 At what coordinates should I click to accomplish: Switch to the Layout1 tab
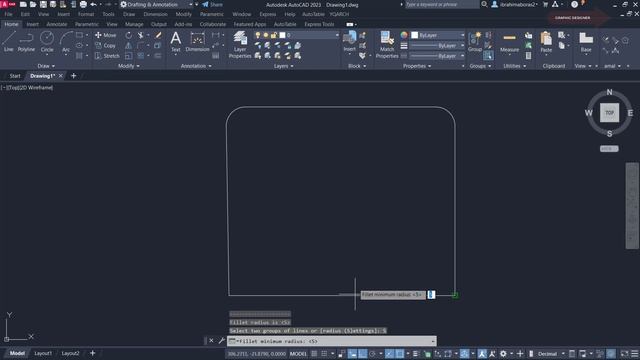(x=43, y=353)
